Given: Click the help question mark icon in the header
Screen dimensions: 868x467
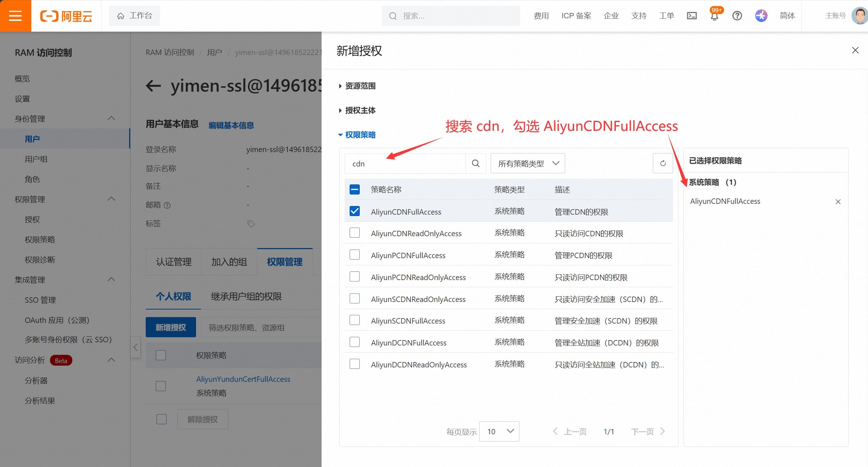Looking at the screenshot, I should pos(737,16).
